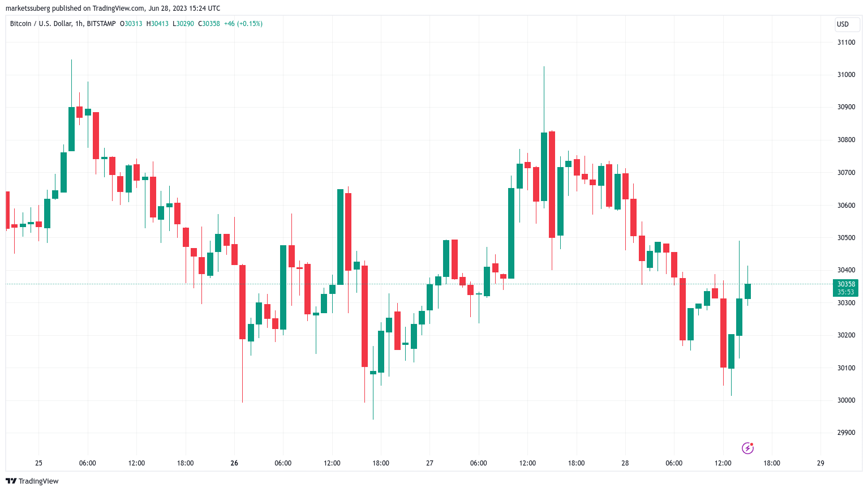Click the date 27 time axis marker
The width and height of the screenshot is (868, 491).
click(429, 463)
